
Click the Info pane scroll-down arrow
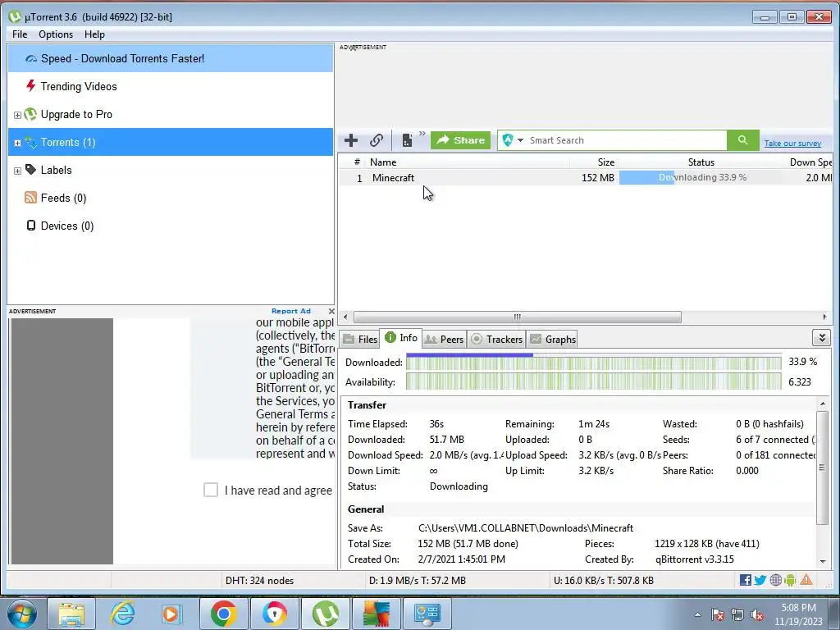tap(823, 561)
